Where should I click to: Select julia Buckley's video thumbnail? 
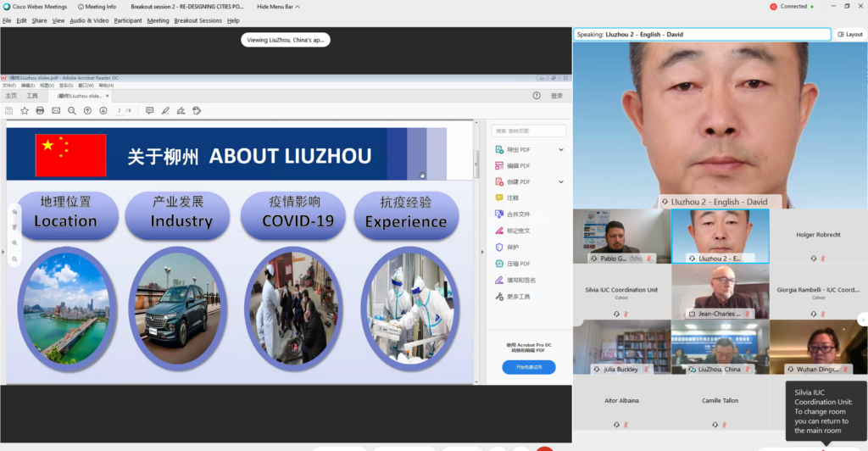[621, 347]
